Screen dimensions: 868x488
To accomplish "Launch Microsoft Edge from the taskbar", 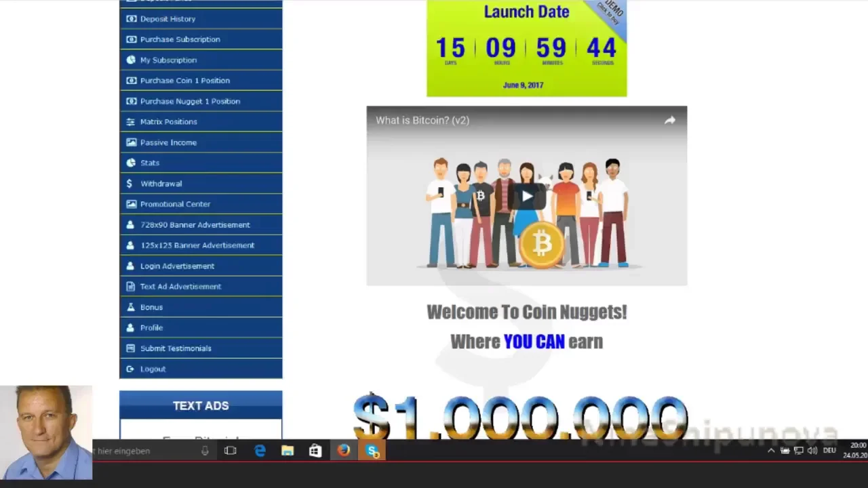I will 260,451.
